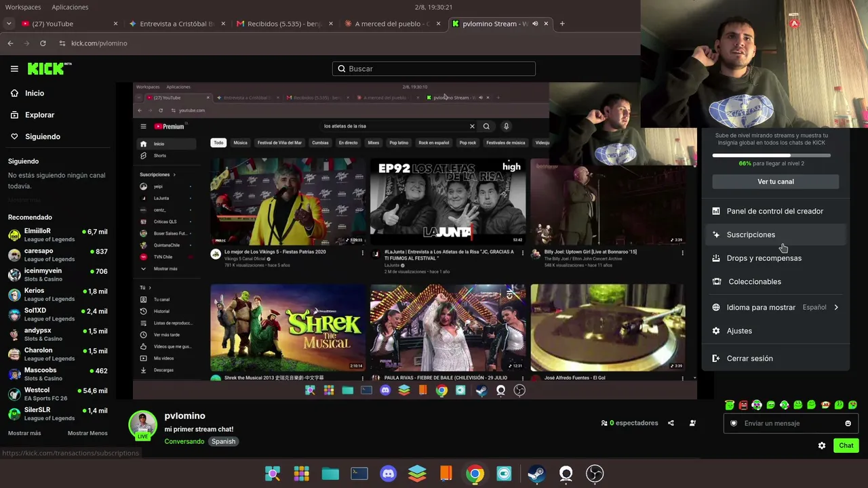The image size is (868, 488).
Task: Open Panel de control del creador
Action: point(776,211)
